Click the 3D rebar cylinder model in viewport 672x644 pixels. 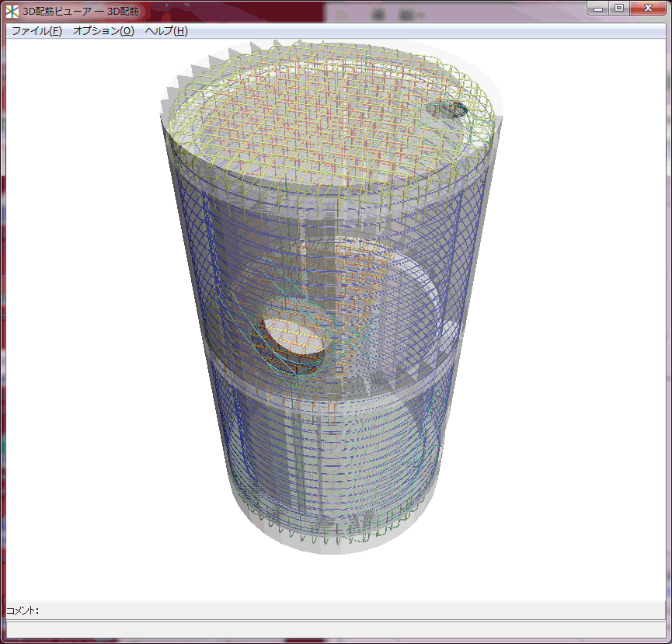[331, 296]
